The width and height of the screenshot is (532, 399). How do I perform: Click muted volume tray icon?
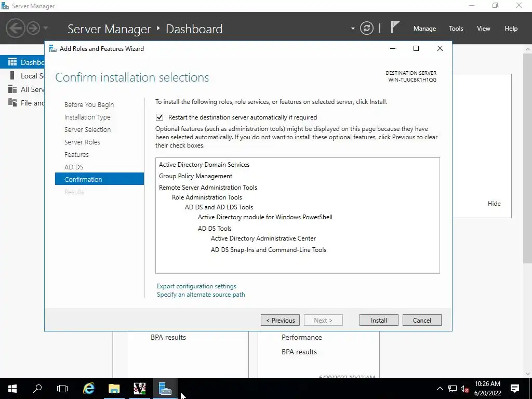point(464,389)
